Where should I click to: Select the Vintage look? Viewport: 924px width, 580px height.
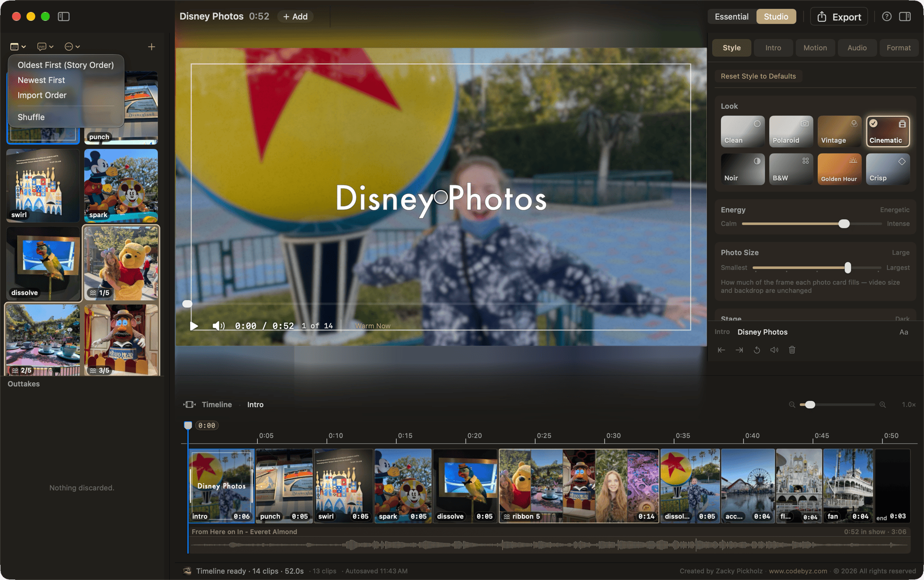[x=839, y=131]
